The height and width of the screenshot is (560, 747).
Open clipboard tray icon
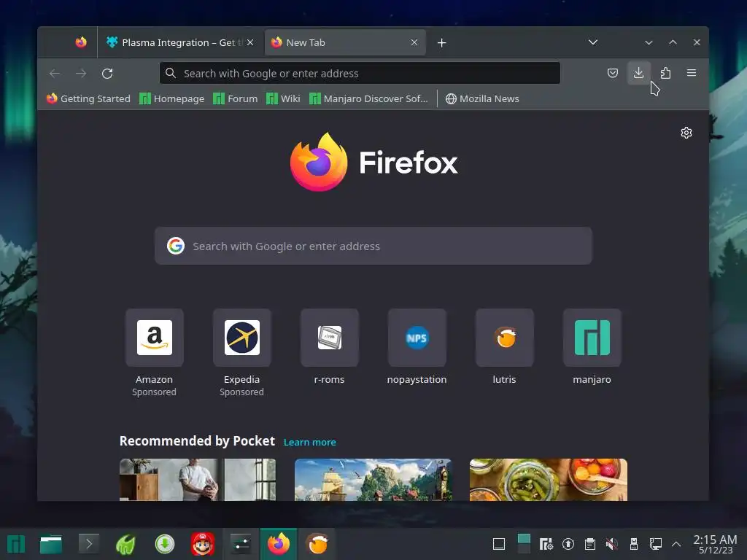[589, 544]
